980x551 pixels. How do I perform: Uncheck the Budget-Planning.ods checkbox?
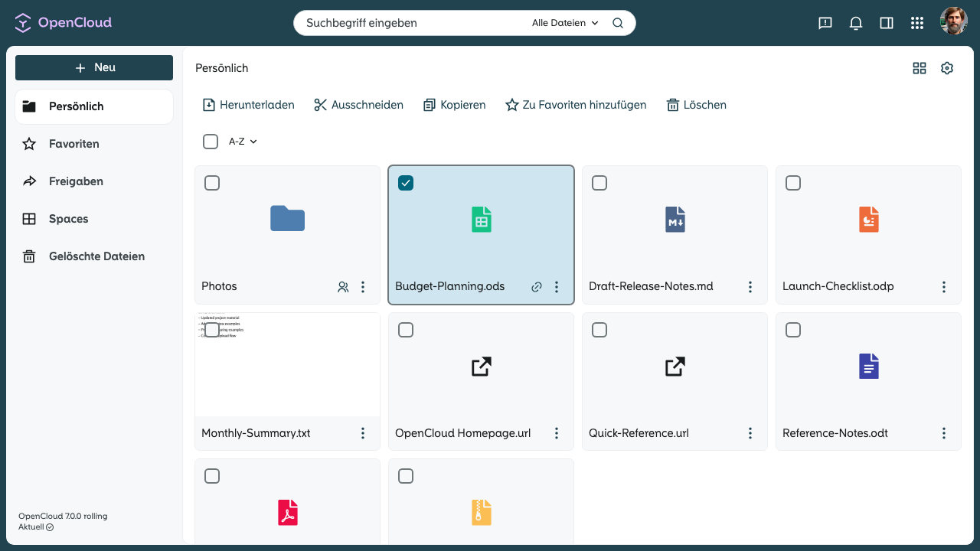pos(406,183)
